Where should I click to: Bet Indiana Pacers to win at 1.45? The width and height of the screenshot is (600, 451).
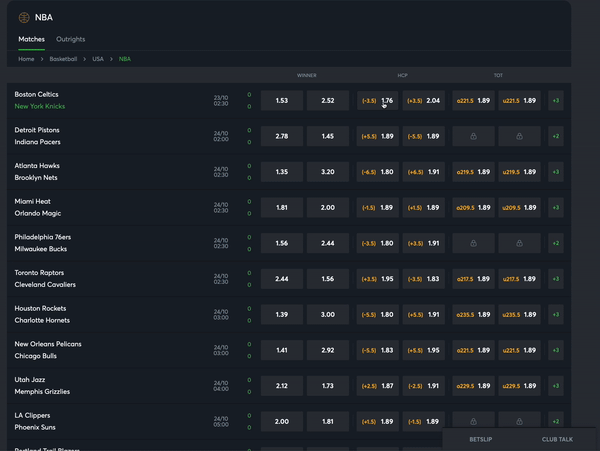(328, 136)
